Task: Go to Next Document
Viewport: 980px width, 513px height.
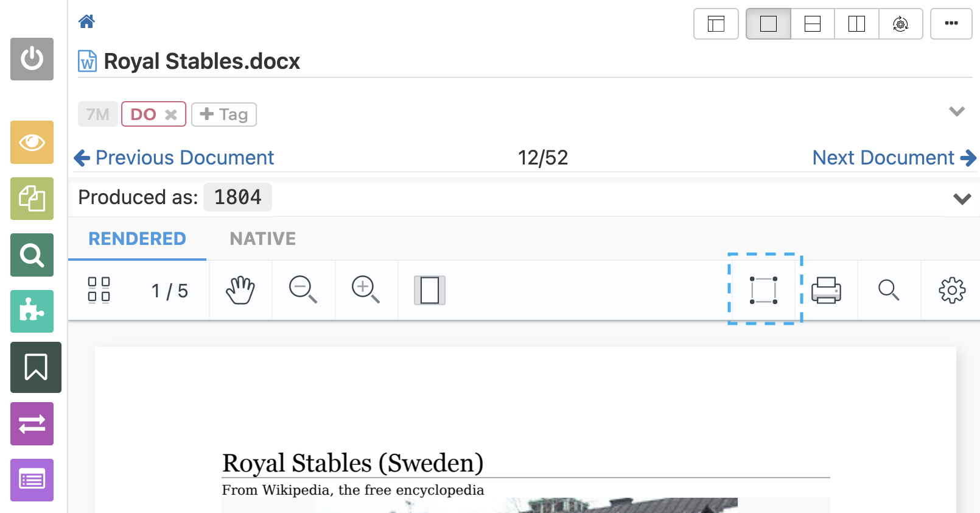Action: pyautogui.click(x=894, y=158)
